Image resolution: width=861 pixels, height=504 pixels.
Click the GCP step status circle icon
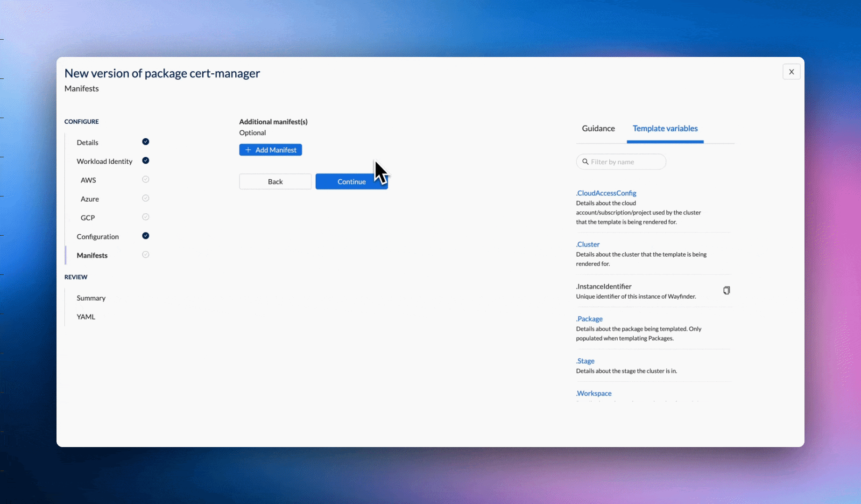(146, 217)
